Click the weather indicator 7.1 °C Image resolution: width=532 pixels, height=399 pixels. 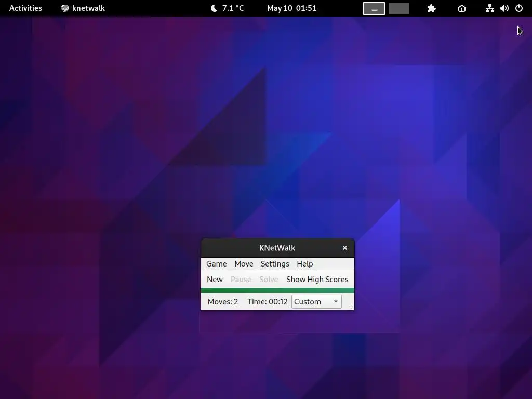pyautogui.click(x=228, y=8)
